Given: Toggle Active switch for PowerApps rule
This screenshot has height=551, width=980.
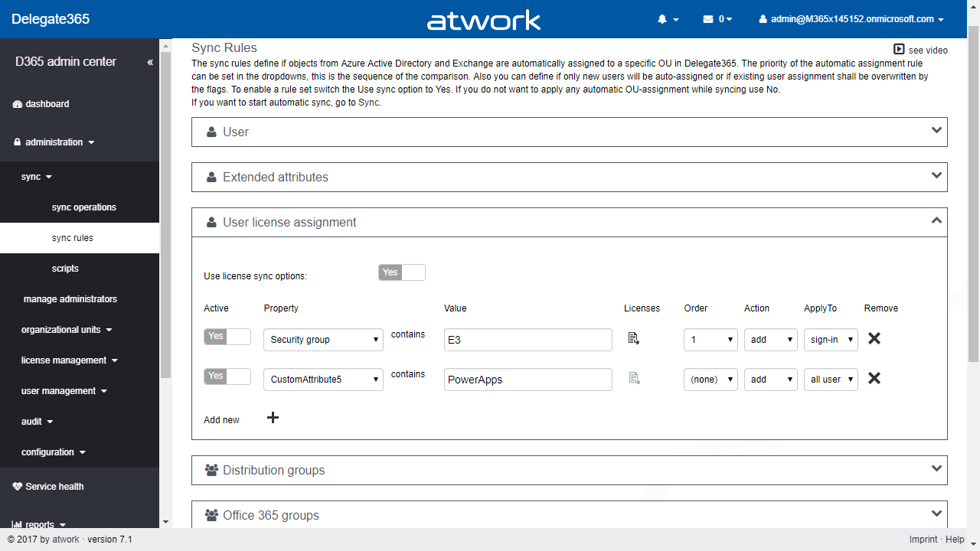Looking at the screenshot, I should (x=227, y=377).
